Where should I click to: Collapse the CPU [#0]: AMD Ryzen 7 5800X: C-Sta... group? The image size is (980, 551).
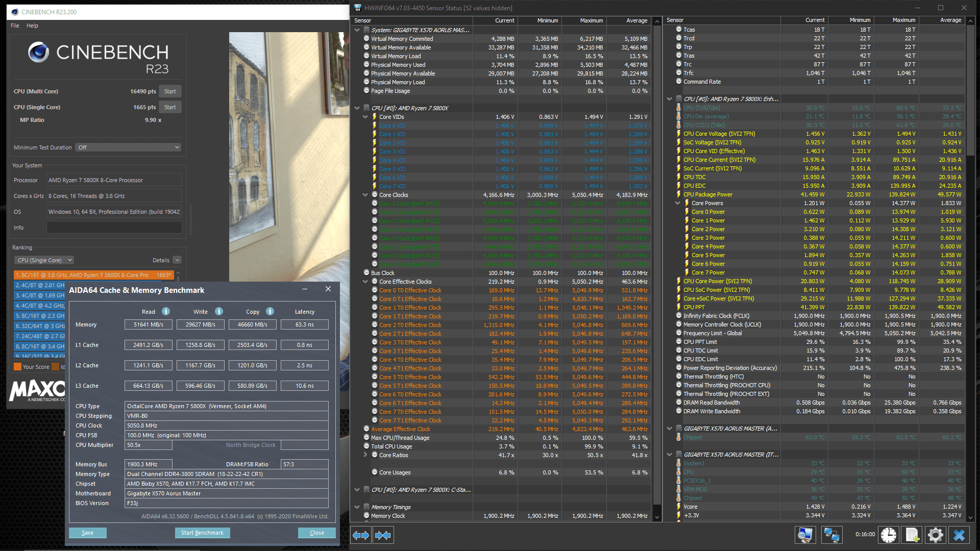(357, 490)
